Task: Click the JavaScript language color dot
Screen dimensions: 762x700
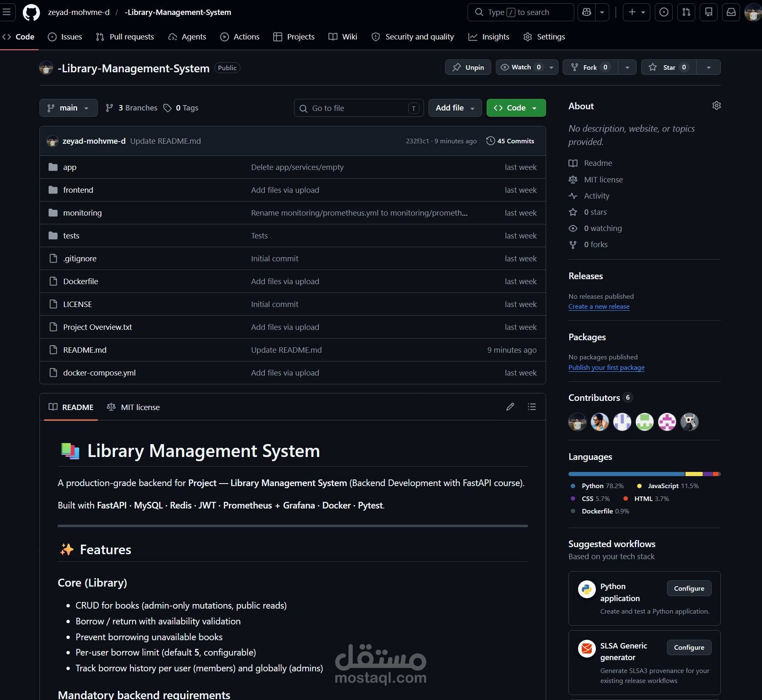Action: click(x=639, y=486)
